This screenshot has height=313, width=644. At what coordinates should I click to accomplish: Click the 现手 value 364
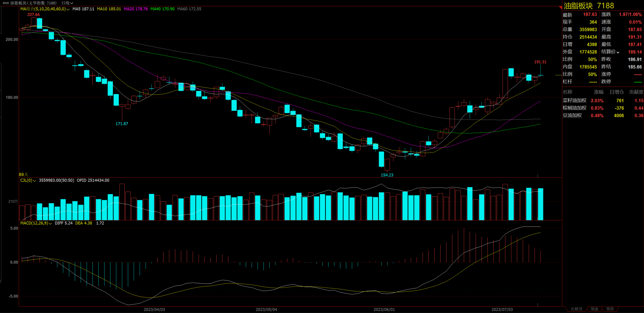point(593,22)
